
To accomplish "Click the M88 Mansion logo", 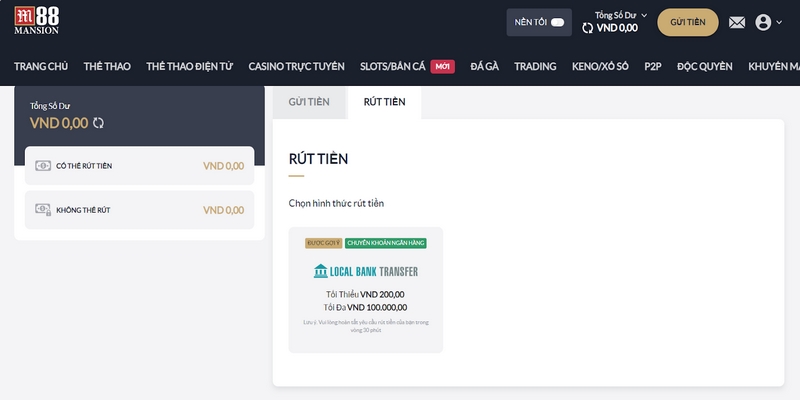I will tap(36, 21).
